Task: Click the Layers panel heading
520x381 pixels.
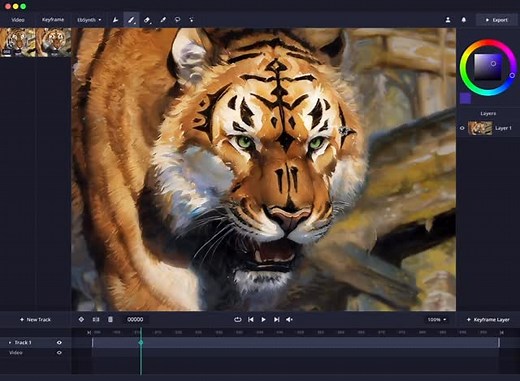Action: pos(488,114)
